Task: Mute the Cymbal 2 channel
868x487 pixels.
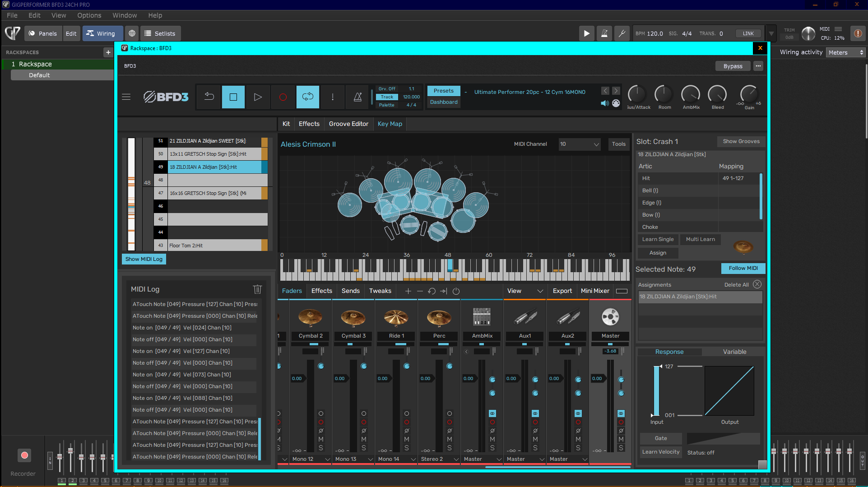Action: pos(321,439)
